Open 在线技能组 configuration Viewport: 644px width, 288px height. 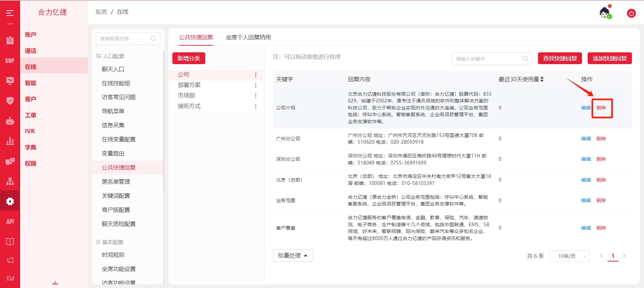(116, 83)
